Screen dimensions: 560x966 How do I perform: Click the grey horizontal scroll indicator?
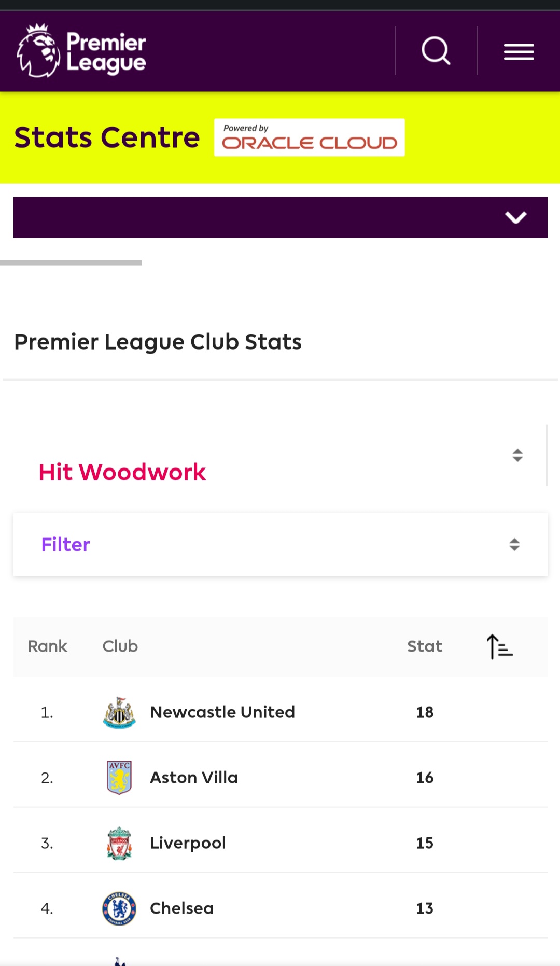click(71, 263)
